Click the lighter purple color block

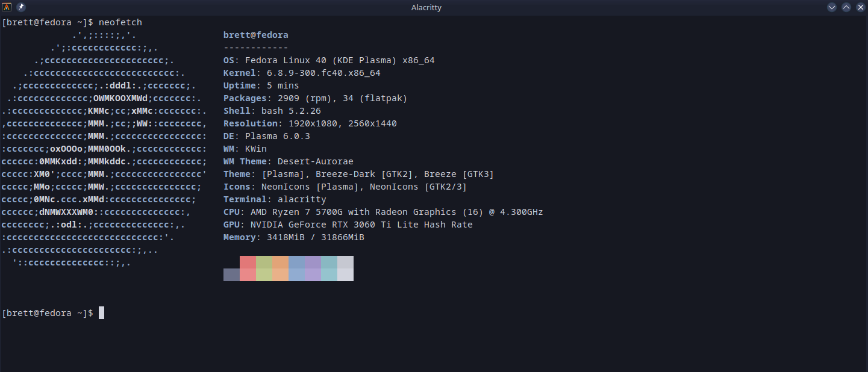313,274
